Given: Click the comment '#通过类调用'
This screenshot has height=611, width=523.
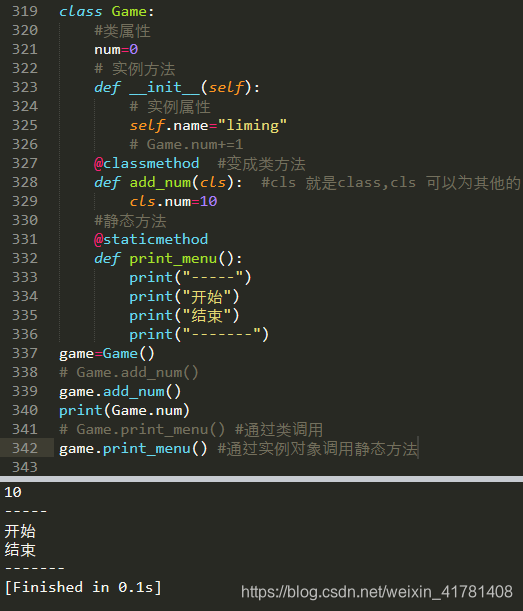Looking at the screenshot, I should pyautogui.click(x=279, y=430).
